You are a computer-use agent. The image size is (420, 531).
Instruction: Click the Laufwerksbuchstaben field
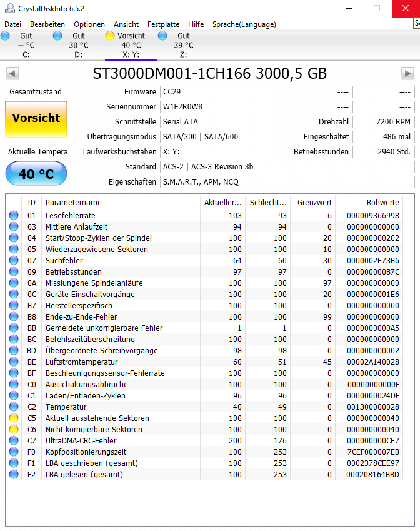tap(216, 152)
